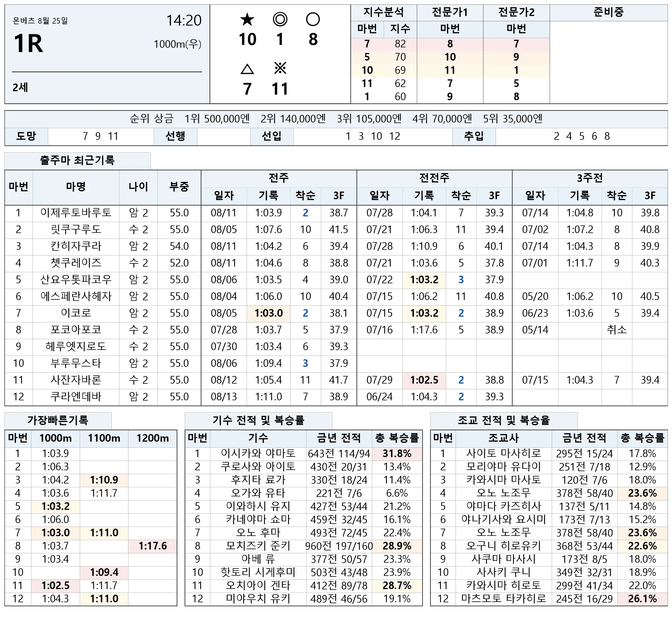
Task: Open the 출주마 최근기록 section tab
Action: 77,160
